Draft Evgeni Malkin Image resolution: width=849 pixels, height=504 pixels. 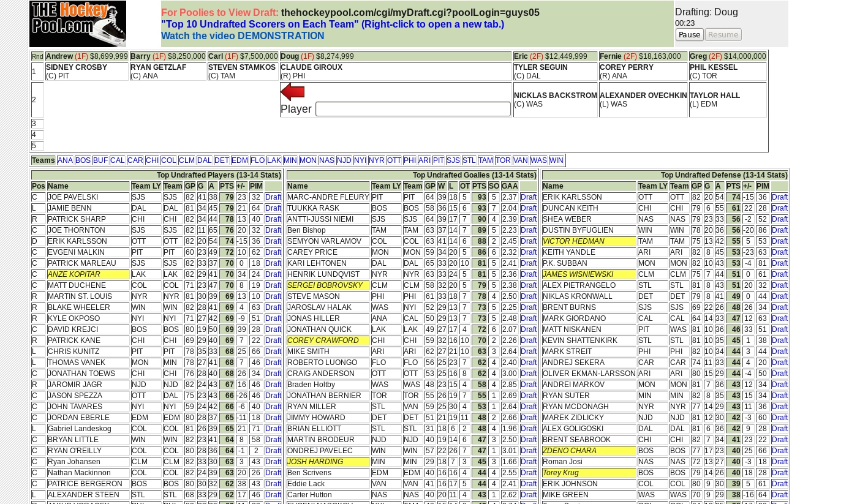(x=273, y=252)
